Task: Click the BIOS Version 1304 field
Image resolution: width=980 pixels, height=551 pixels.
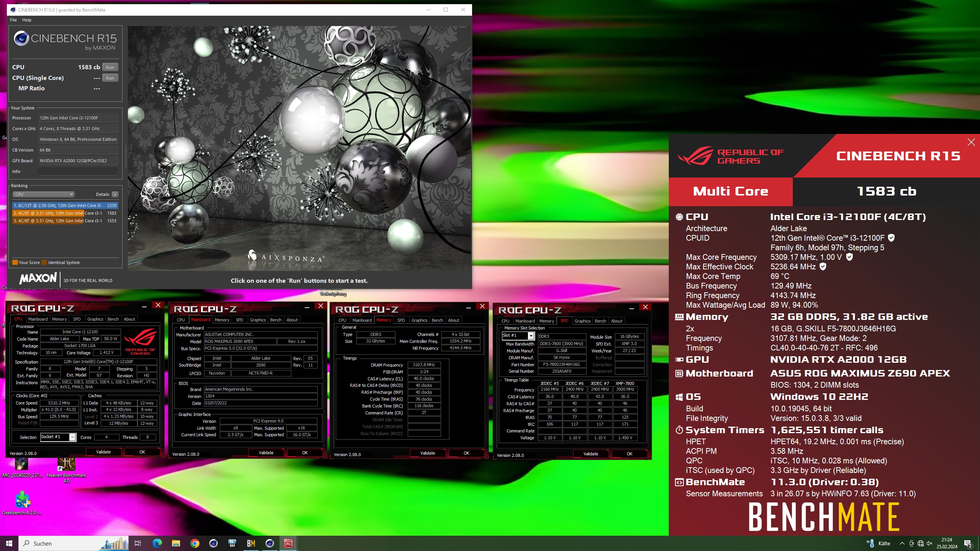Action: point(260,396)
